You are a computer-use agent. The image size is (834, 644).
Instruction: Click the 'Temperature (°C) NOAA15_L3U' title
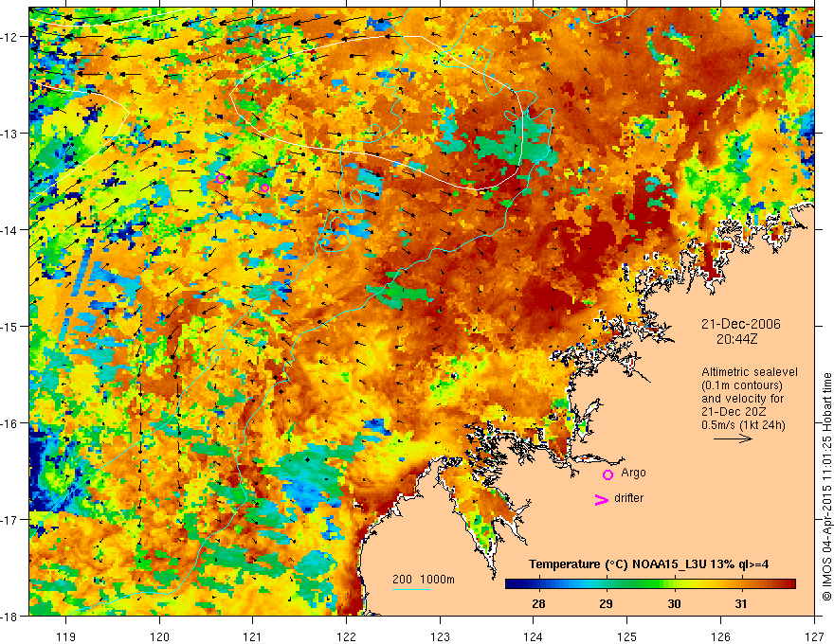click(x=617, y=563)
